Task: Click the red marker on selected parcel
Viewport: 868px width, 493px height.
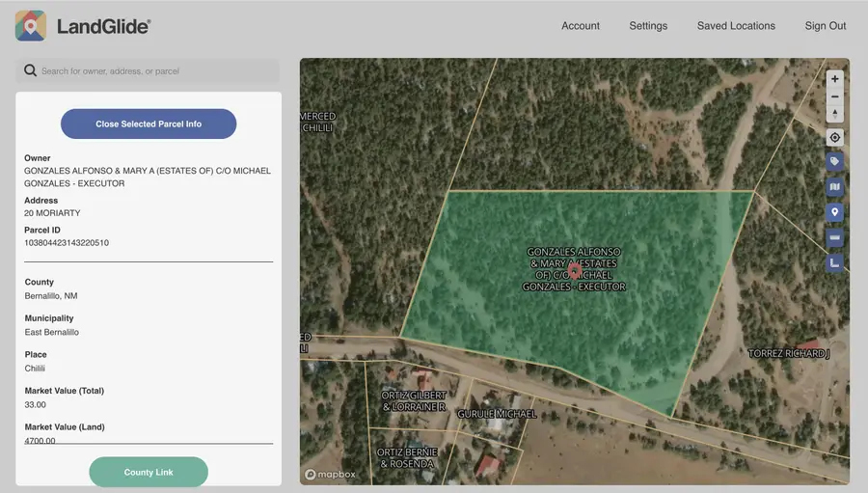Action: (576, 272)
